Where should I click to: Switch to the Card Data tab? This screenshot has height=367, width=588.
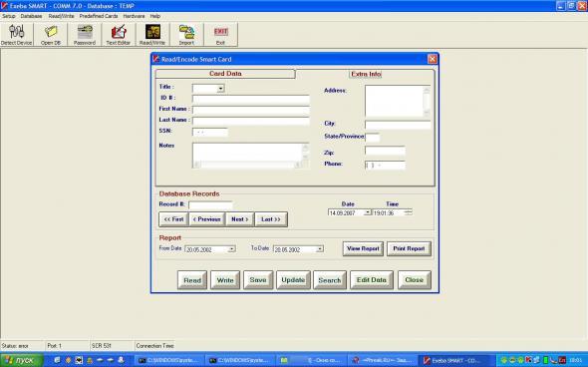[225, 74]
